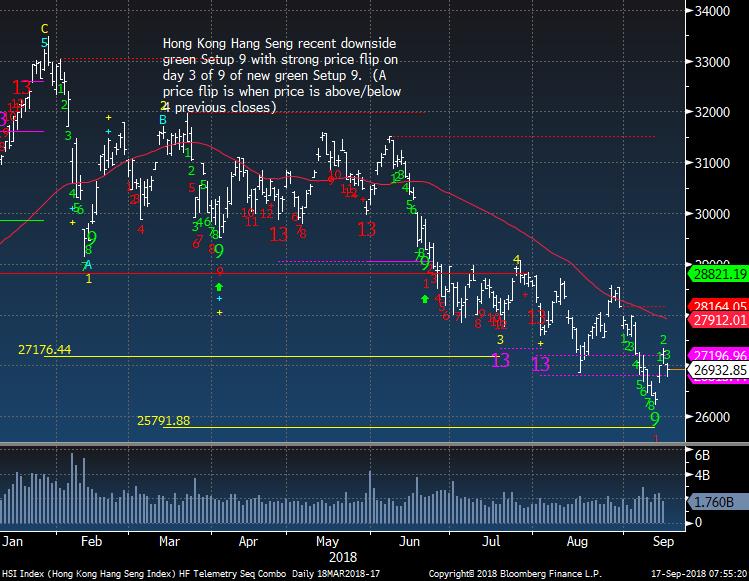Click the yellow C label at January peak
Viewport: 749px width, 581px height.
pyautogui.click(x=44, y=29)
